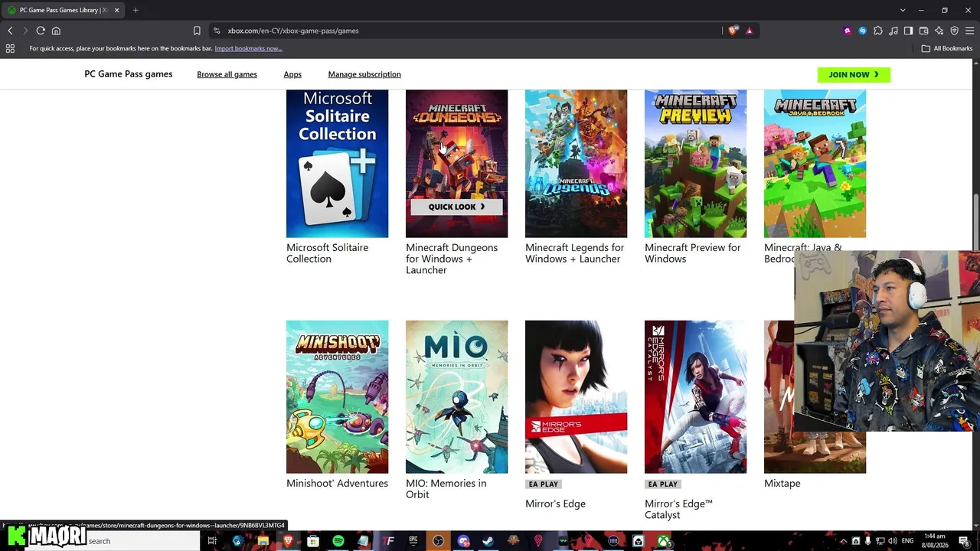This screenshot has height=551, width=980.
Task: Click the Mirror's Edge title text
Action: point(555,504)
